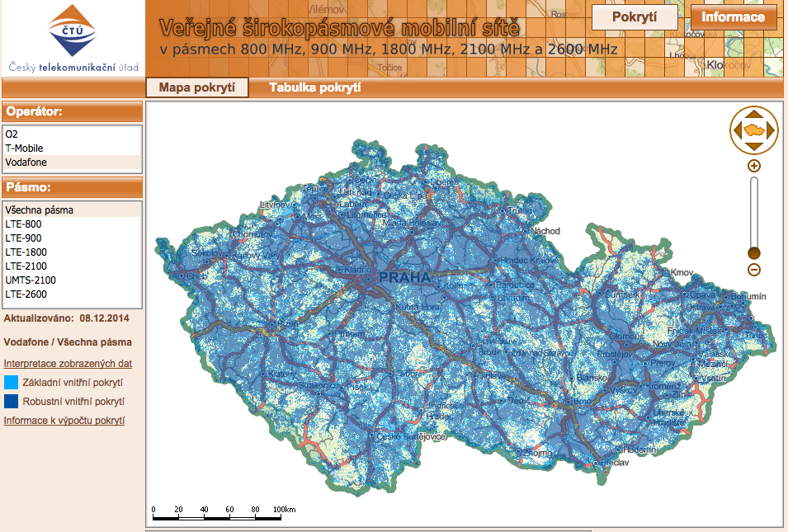Pan the map left with west arrow

pyautogui.click(x=737, y=130)
